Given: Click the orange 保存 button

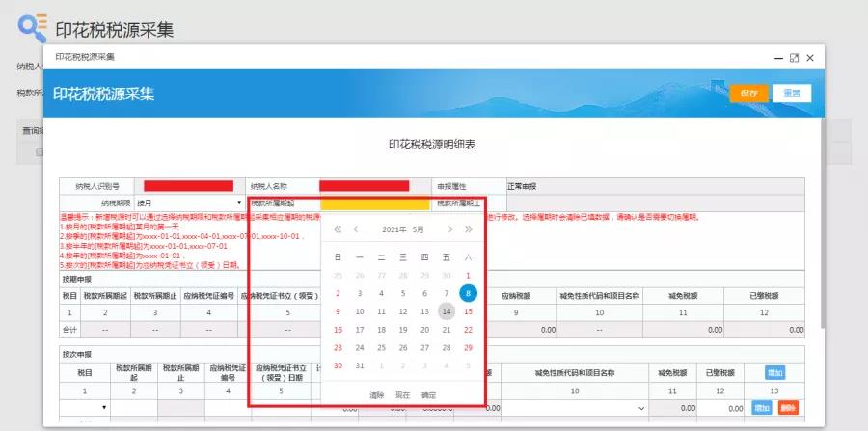Looking at the screenshot, I should 749,94.
